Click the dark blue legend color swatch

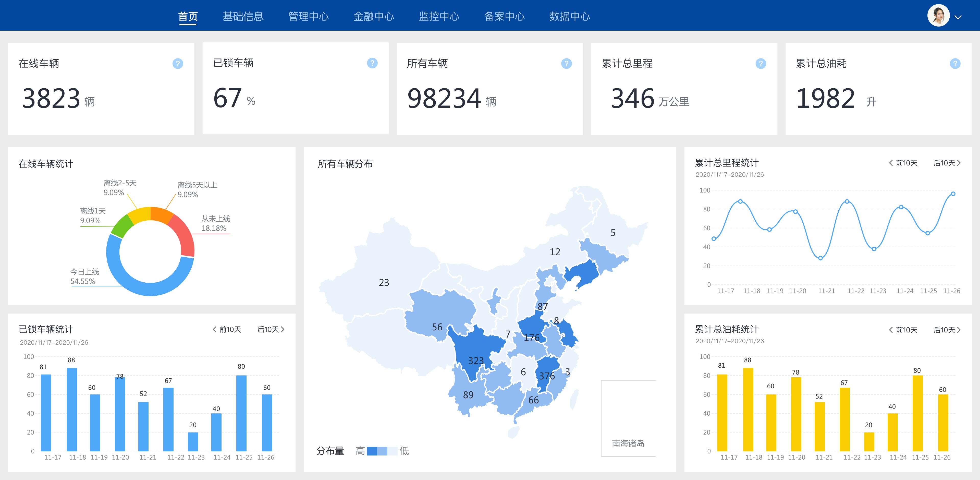pos(372,451)
